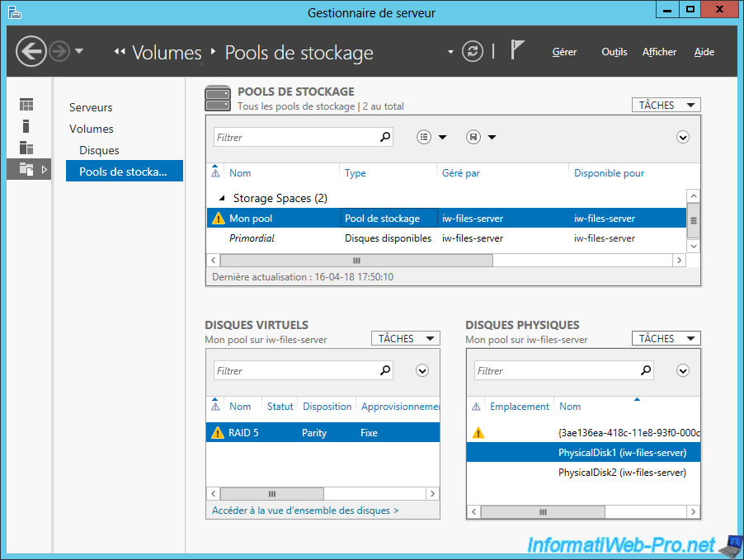744x560 pixels.
Task: Select Disques in the navigation pane
Action: [99, 150]
